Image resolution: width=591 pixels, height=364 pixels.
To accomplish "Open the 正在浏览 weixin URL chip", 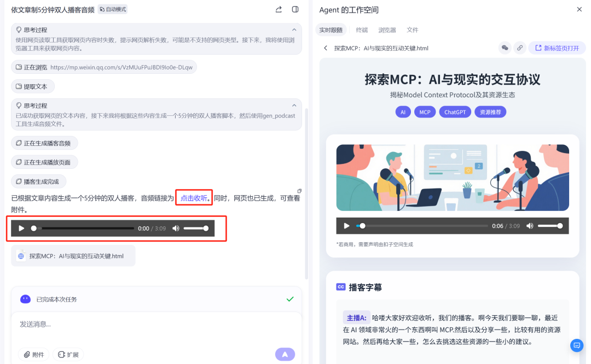I will (x=104, y=67).
